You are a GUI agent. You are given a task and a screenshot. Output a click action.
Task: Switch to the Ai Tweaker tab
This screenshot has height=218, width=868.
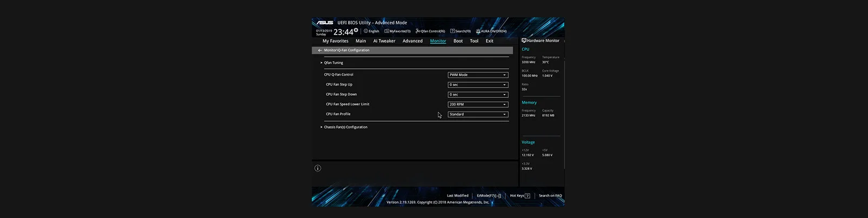point(384,41)
